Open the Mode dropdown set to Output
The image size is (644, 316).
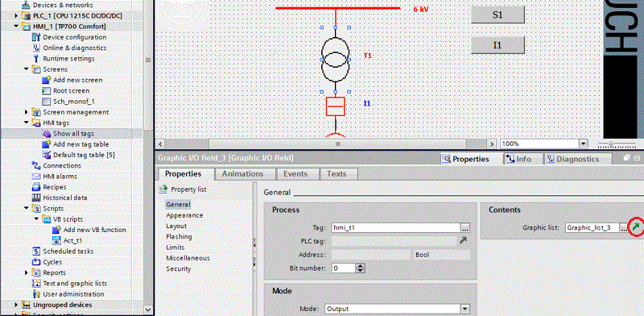click(465, 309)
